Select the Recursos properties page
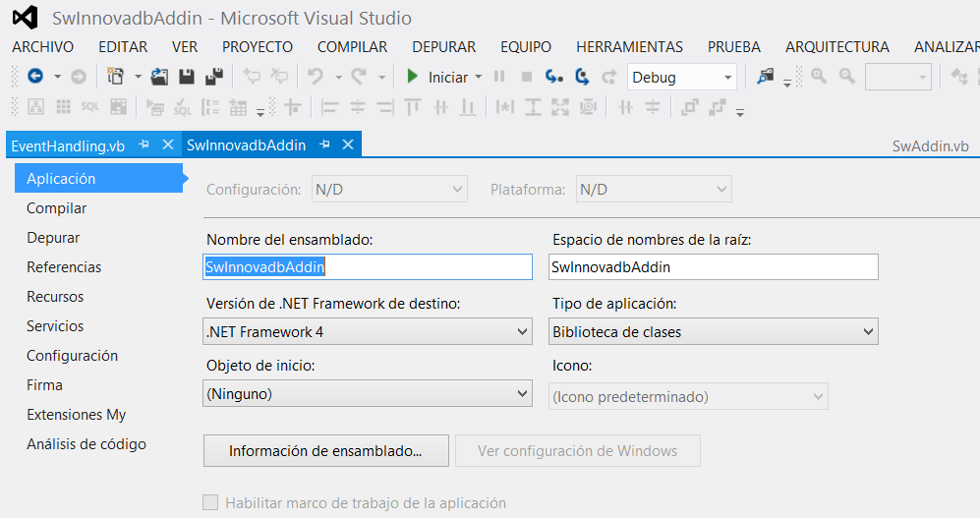Viewport: 980px width, 518px height. tap(55, 296)
